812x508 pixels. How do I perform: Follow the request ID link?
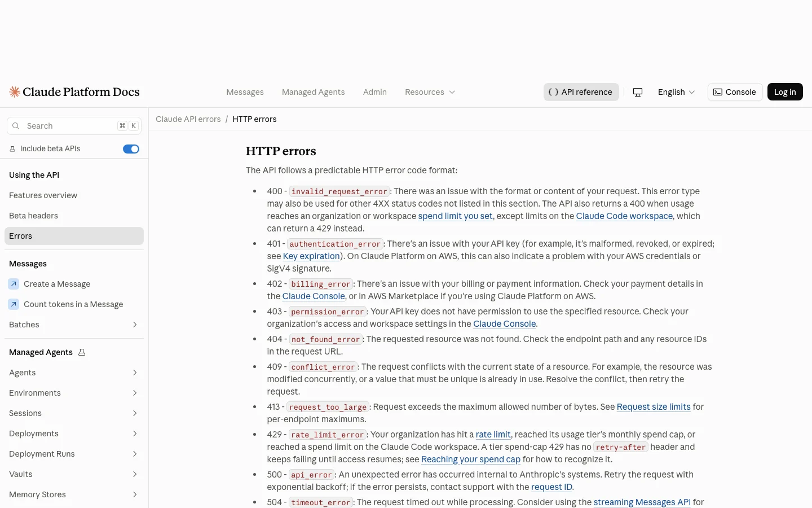coord(552,487)
